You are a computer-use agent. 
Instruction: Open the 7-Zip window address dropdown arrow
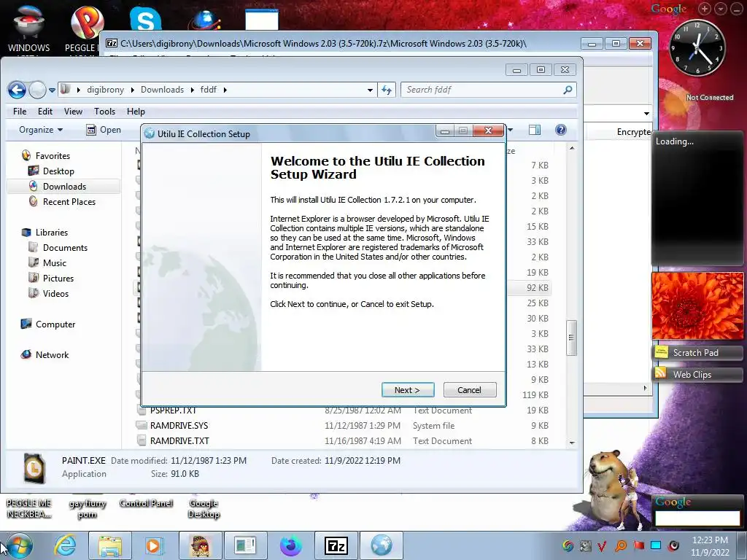click(x=646, y=113)
